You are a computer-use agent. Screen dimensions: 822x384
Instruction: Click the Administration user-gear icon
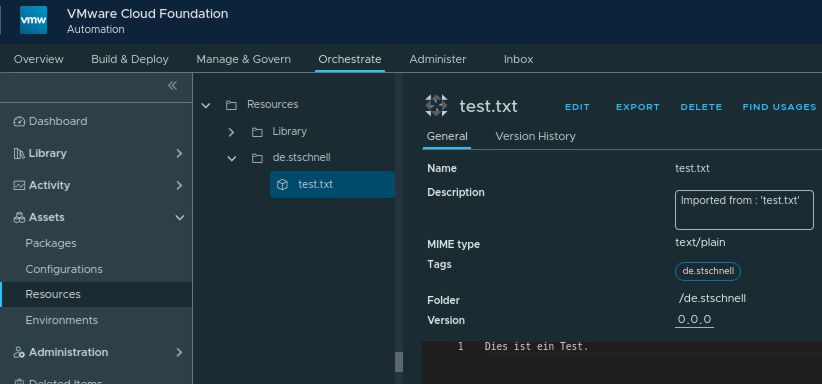[x=19, y=352]
